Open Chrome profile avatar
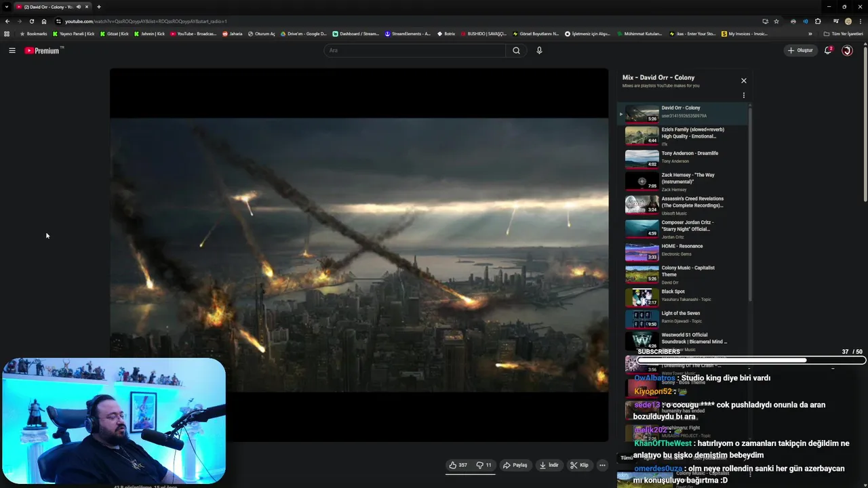 click(848, 21)
